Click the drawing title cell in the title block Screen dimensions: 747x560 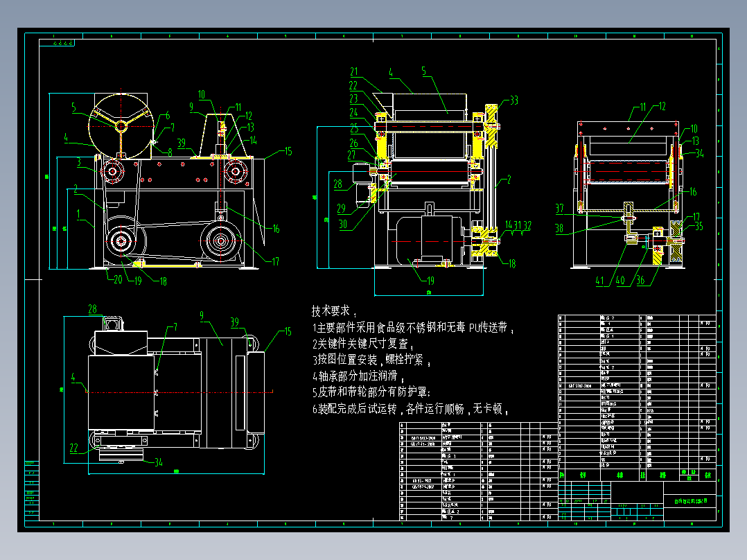tap(690, 501)
